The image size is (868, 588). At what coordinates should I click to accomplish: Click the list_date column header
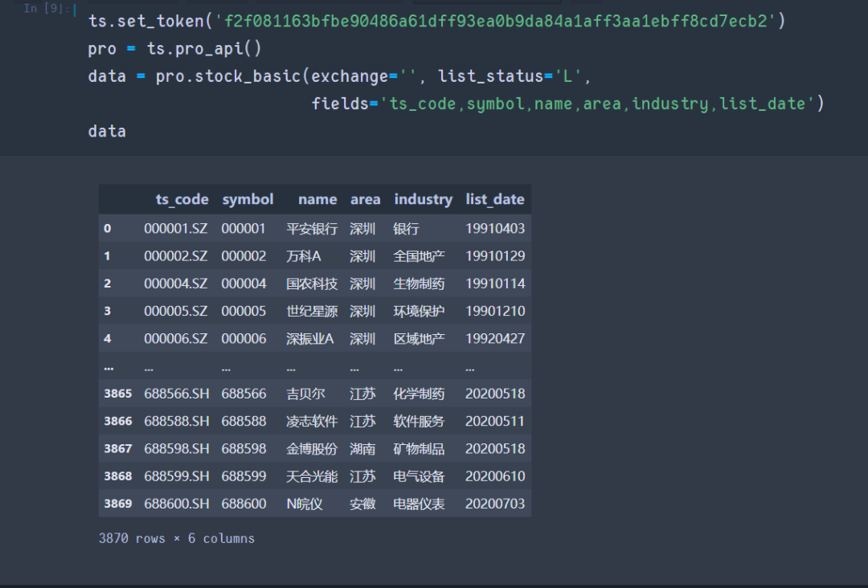494,199
